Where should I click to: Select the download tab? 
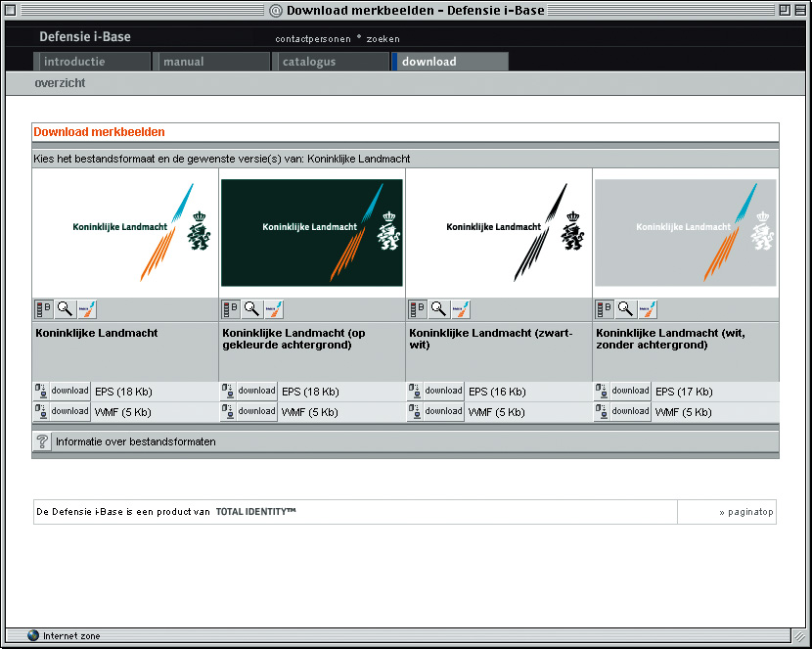click(x=450, y=62)
